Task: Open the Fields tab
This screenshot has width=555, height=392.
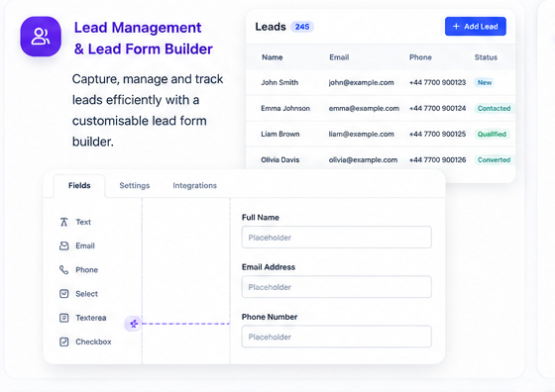Action: 79,185
